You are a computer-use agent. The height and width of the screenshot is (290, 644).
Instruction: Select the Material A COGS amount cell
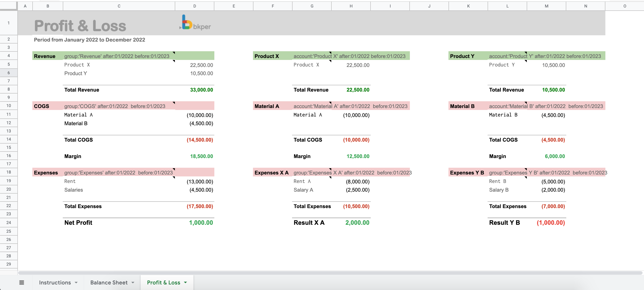pyautogui.click(x=200, y=115)
